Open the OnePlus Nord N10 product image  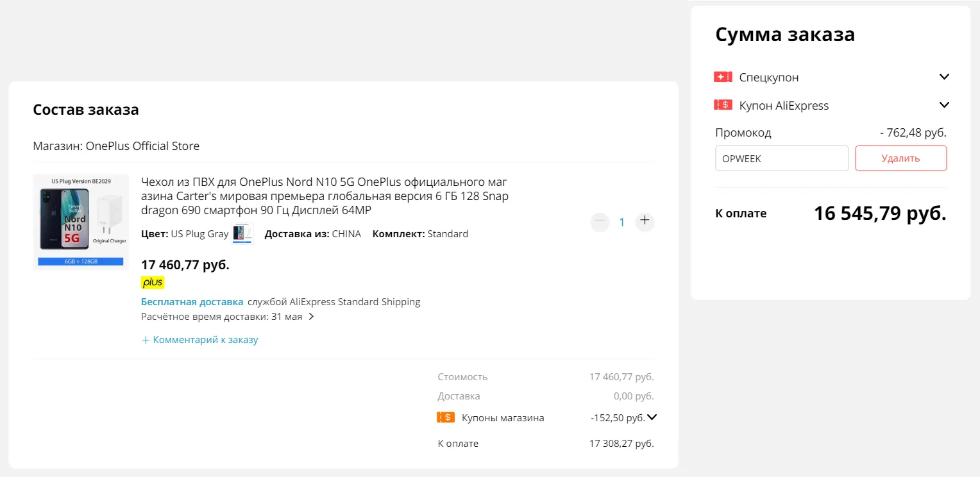[81, 222]
